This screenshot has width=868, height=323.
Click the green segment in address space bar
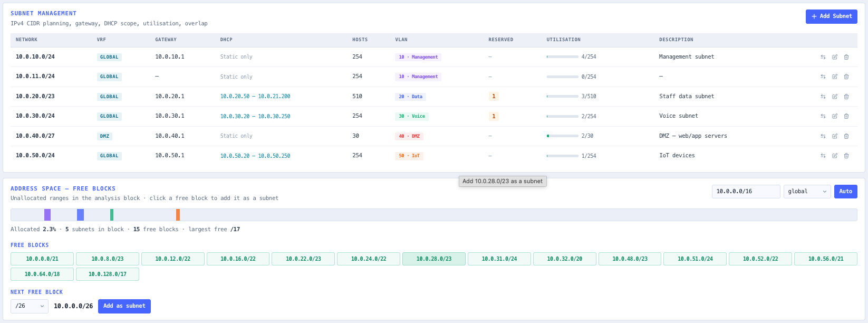pos(112,215)
